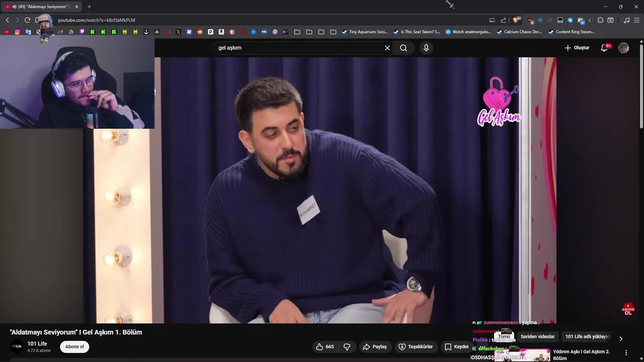Click the music note icon in toolbar

pos(626,20)
